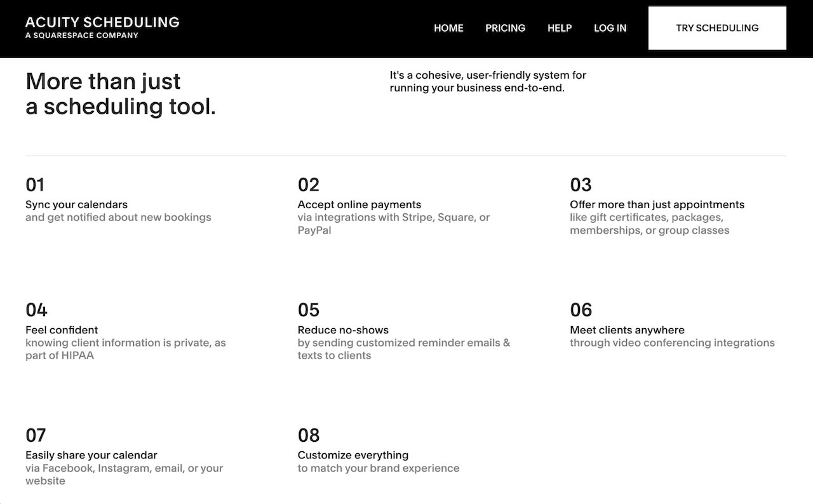Open the Home menu item
813x504 pixels.
(448, 28)
